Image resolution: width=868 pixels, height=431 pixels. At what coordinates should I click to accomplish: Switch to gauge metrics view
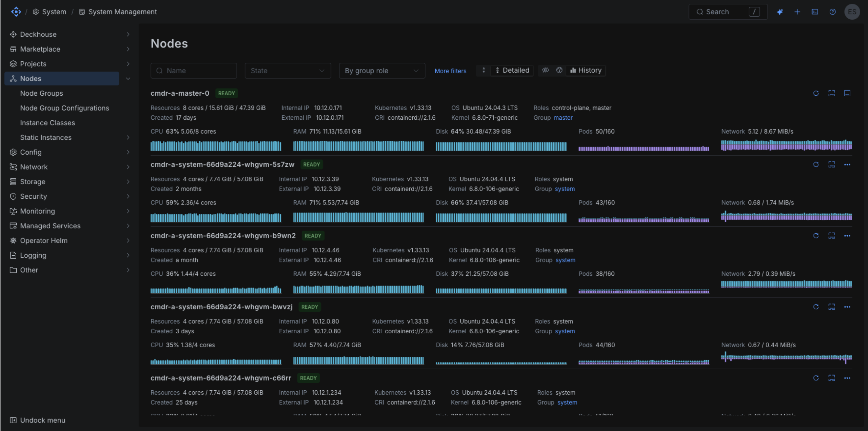click(559, 70)
